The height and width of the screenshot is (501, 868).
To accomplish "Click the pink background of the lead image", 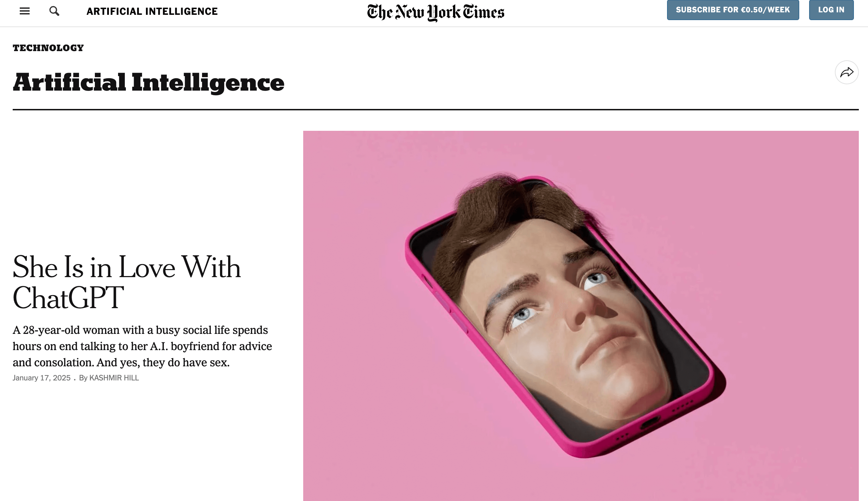I will click(x=353, y=405).
